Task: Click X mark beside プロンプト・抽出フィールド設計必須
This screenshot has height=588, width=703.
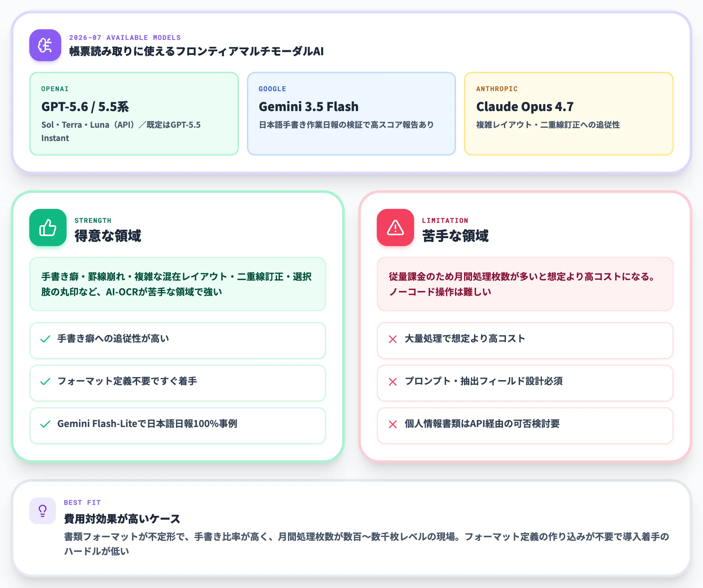Action: coord(393,381)
